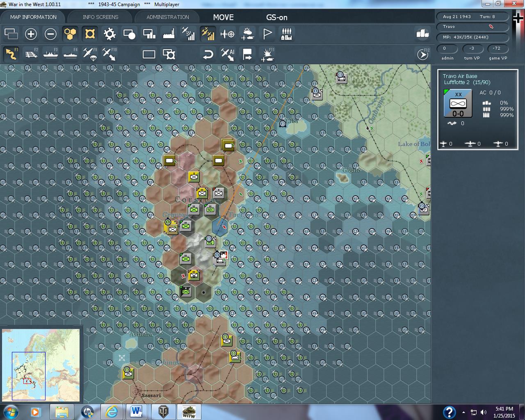Select the SEC unit counter on Corsica
The width and height of the screenshot is (525, 420).
coord(210,210)
